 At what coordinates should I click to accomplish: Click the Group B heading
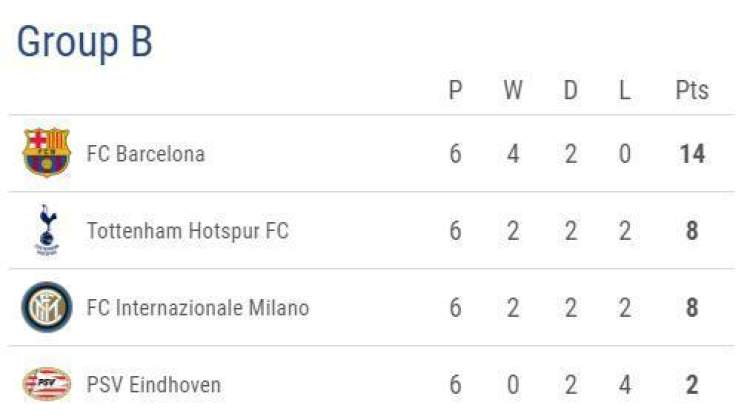click(x=85, y=42)
